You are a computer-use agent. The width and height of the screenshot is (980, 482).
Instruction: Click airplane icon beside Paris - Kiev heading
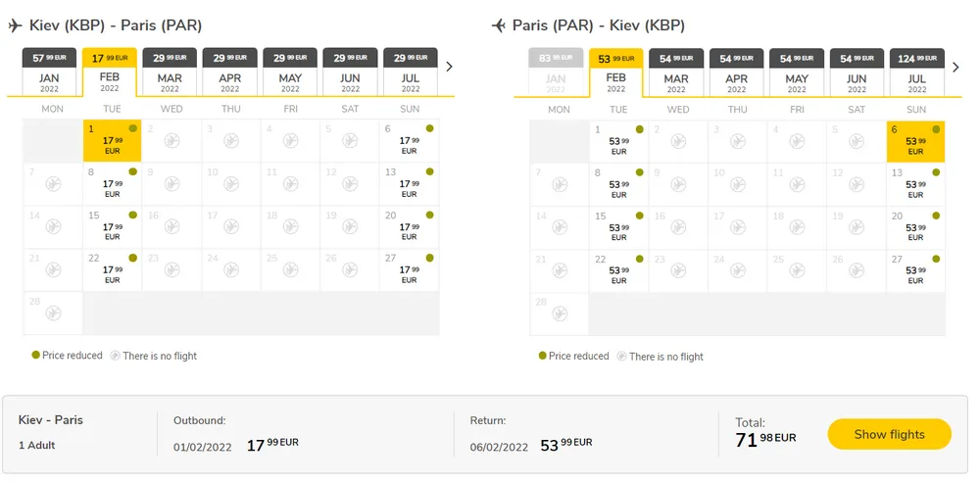click(499, 25)
